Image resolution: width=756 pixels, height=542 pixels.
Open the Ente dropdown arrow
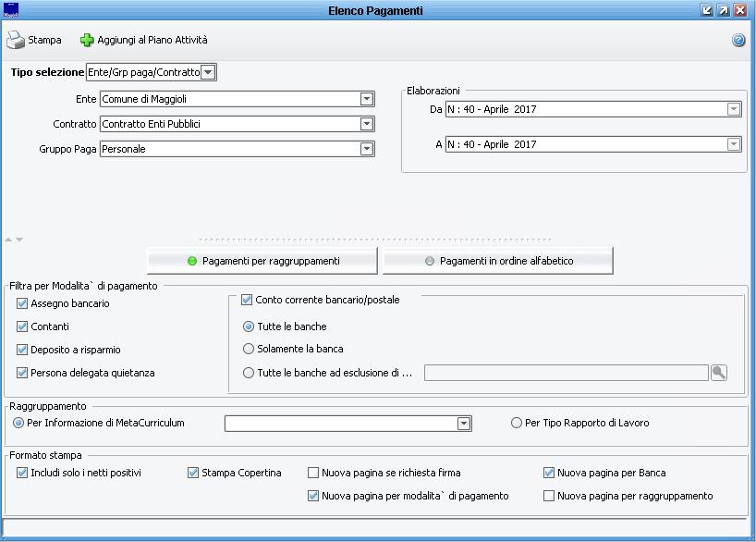pyautogui.click(x=366, y=99)
